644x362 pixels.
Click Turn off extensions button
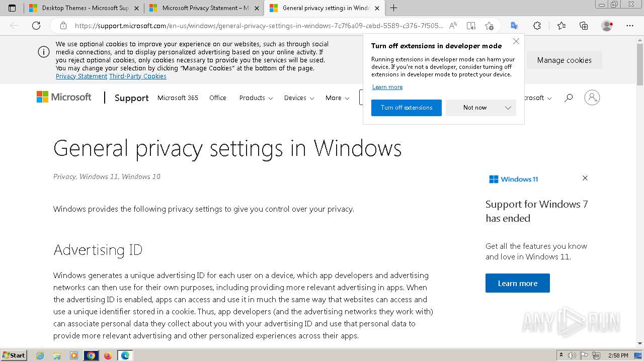tap(407, 108)
